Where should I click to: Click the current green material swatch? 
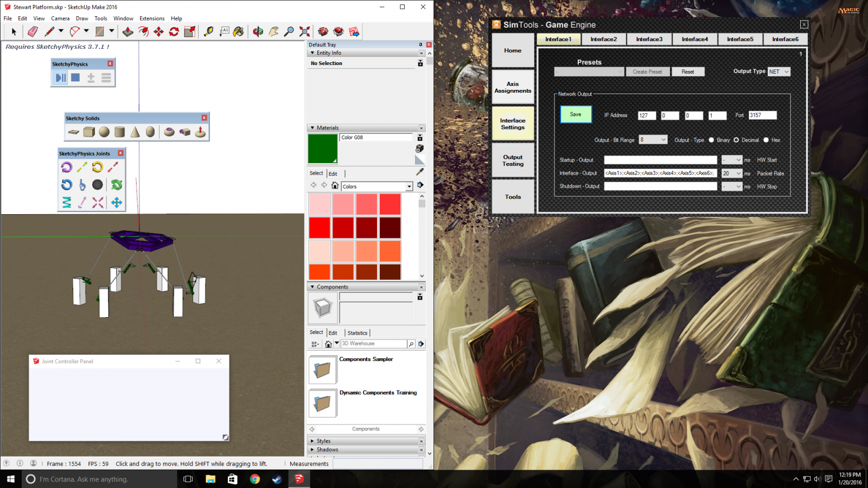pos(323,149)
